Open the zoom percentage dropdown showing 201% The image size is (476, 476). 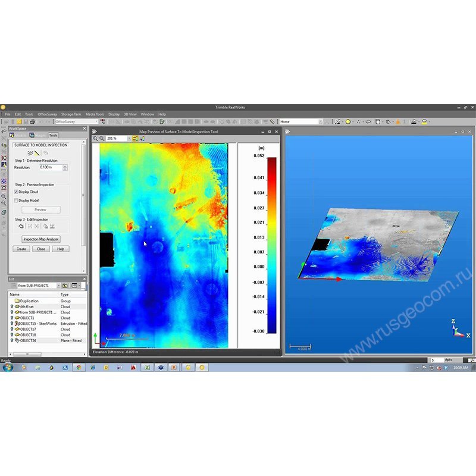pyautogui.click(x=130, y=137)
